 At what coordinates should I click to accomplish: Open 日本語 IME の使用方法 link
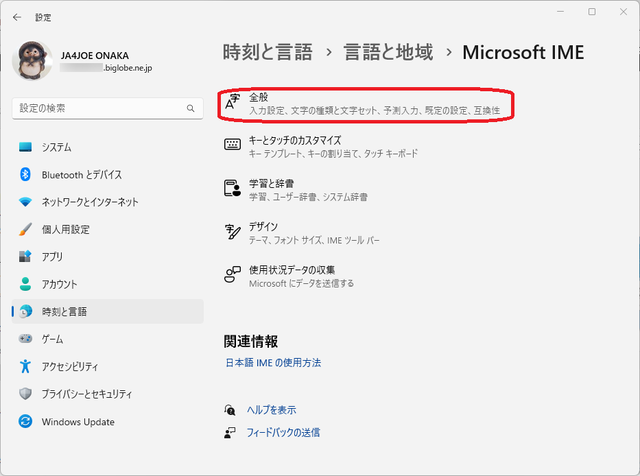(273, 363)
